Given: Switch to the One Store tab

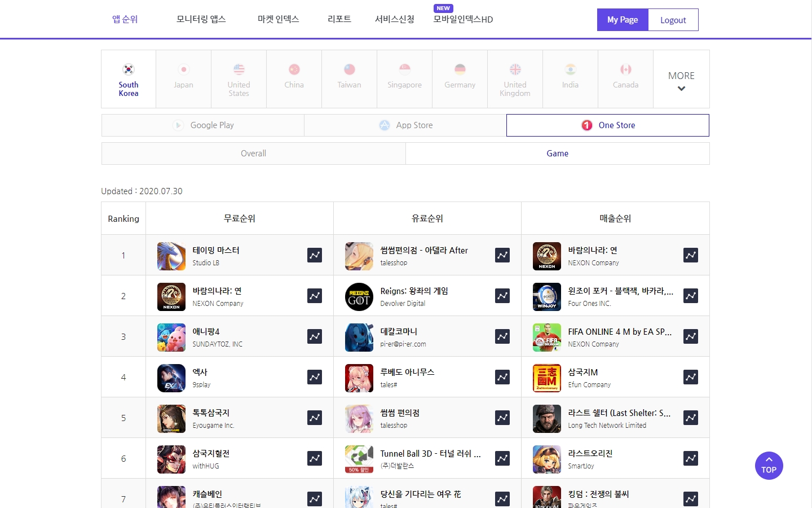Looking at the screenshot, I should 608,125.
